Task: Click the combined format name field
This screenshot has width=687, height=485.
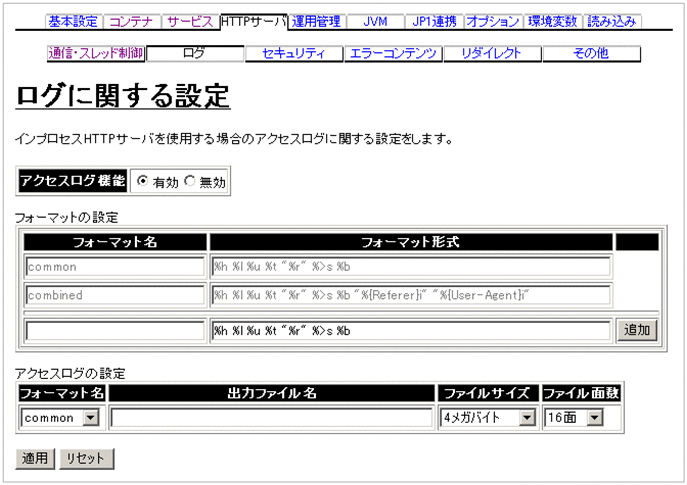Action: pos(115,295)
